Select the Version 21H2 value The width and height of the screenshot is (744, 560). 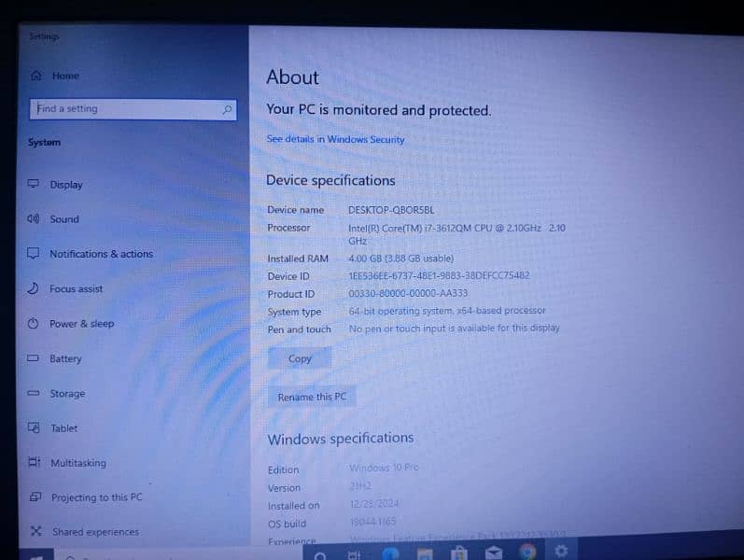click(360, 486)
